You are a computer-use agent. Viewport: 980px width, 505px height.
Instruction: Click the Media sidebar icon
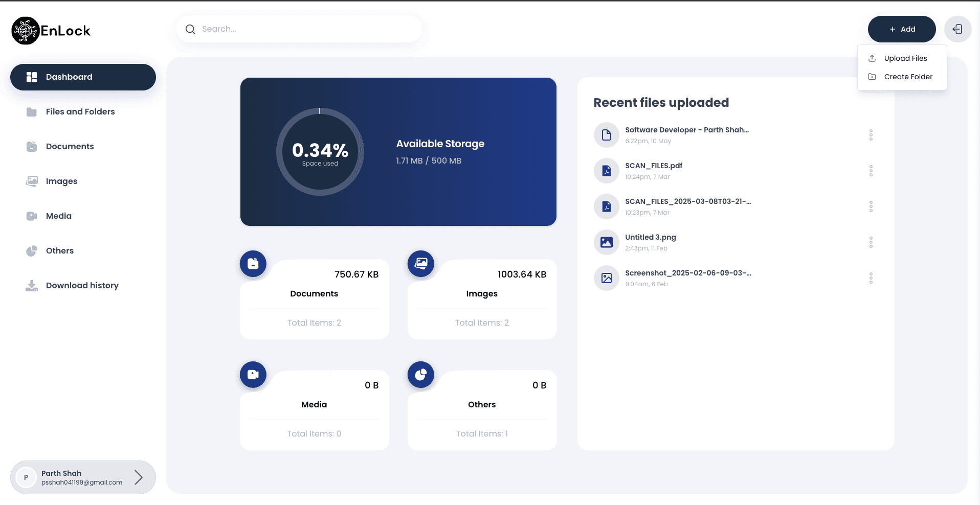[31, 216]
